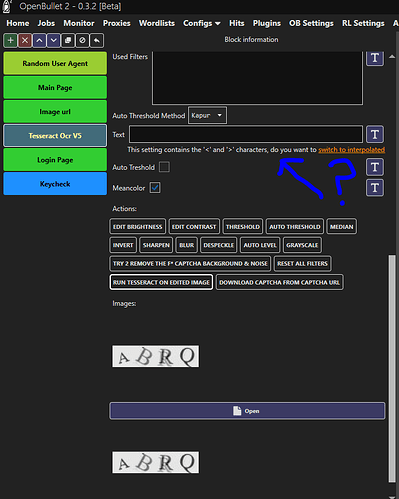Viewport: 399px width, 499px height.
Task: Click the disable block circle-slash icon
Action: (x=82, y=41)
